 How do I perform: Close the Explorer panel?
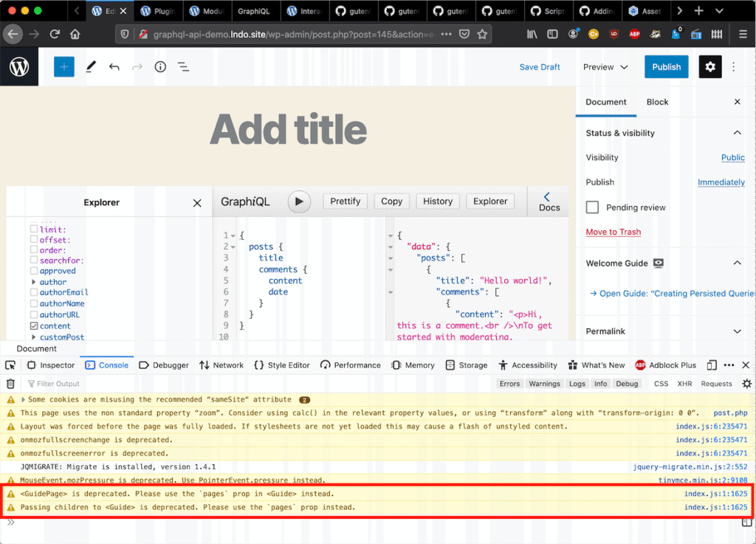(x=197, y=203)
